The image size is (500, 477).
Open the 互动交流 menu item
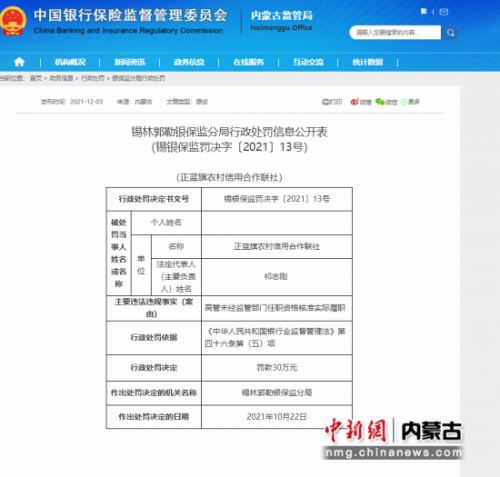[x=308, y=62]
